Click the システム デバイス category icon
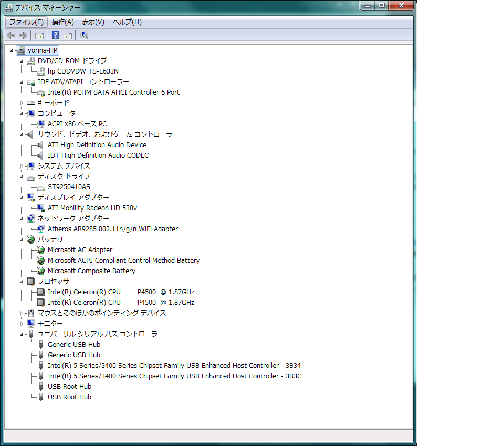The image size is (504, 446). click(31, 166)
